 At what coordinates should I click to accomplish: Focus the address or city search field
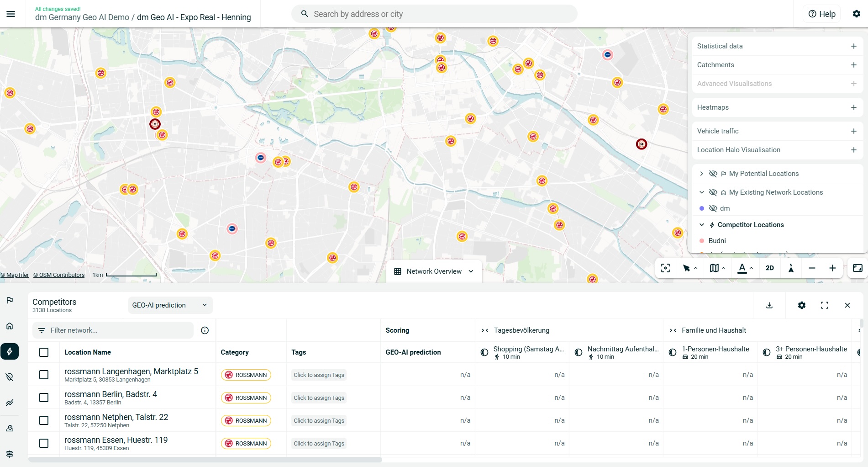(x=434, y=14)
